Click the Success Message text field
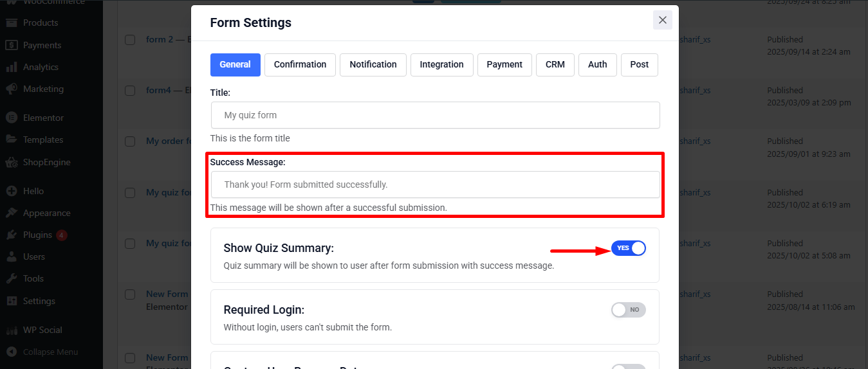 (435, 184)
